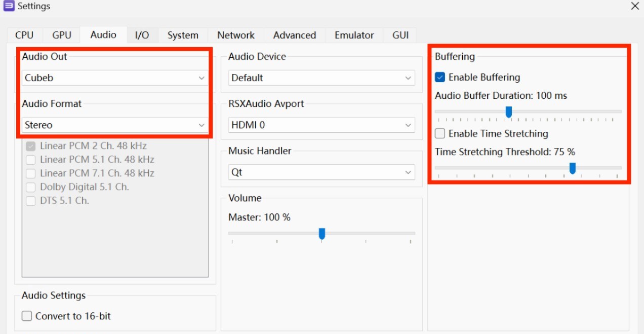644x334 pixels.
Task: Open the Music Handler Qt dropdown
Action: tap(321, 172)
